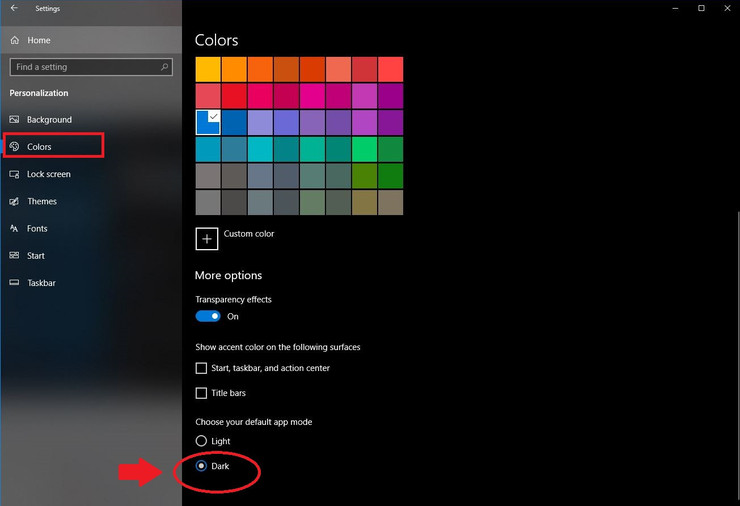Screen dimensions: 740x506
Task: Pick the yellow-gold color swatch
Action: [x=208, y=69]
